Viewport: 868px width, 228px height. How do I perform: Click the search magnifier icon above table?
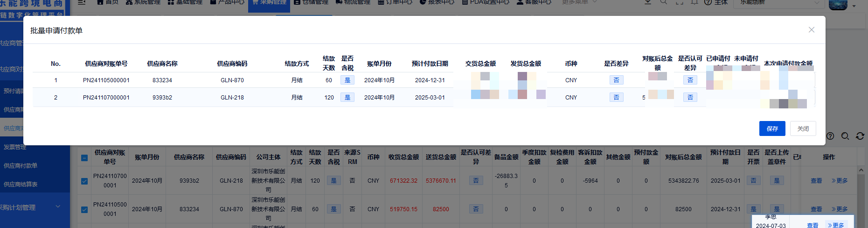point(845,136)
